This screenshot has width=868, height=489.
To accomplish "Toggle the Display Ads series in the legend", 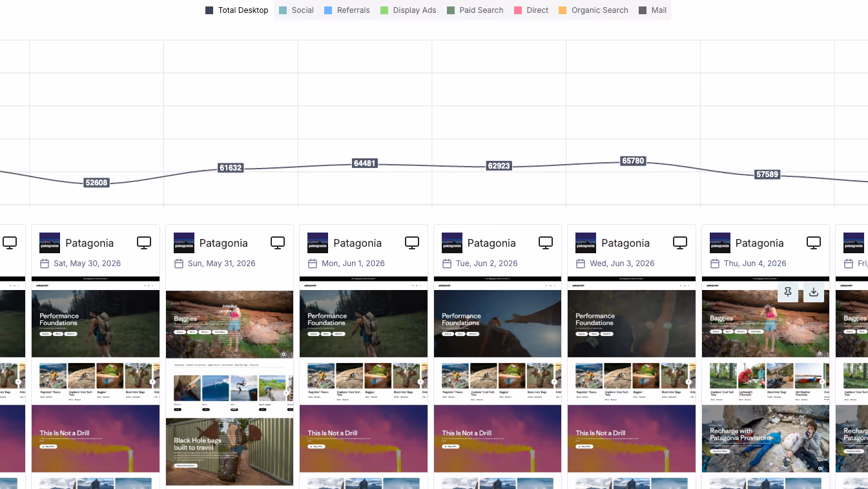I will [408, 10].
